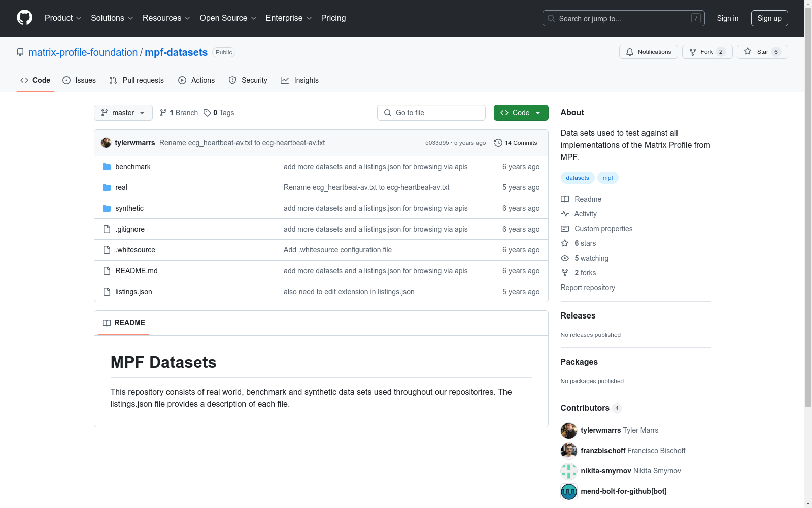
Task: Open the datasets topic tag
Action: coord(578,178)
